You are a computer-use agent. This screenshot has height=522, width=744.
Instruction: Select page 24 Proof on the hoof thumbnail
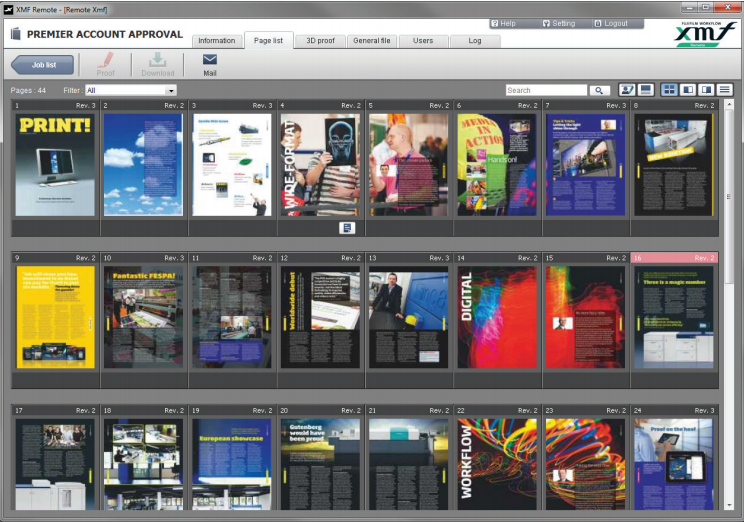[674, 464]
